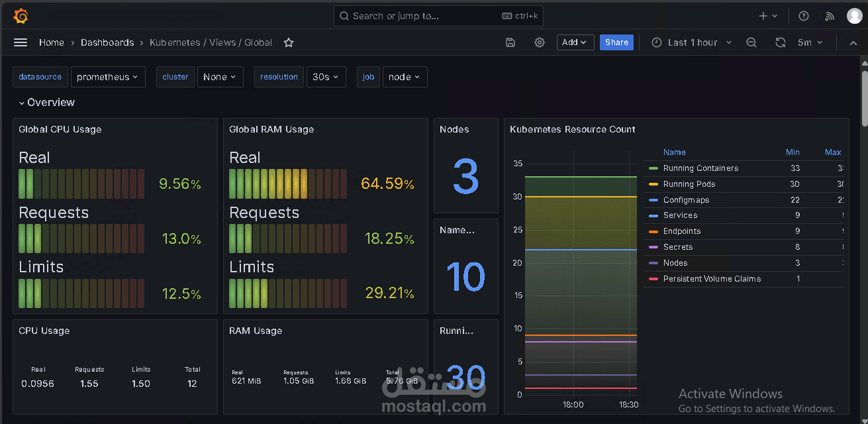Open the help menu

click(803, 15)
